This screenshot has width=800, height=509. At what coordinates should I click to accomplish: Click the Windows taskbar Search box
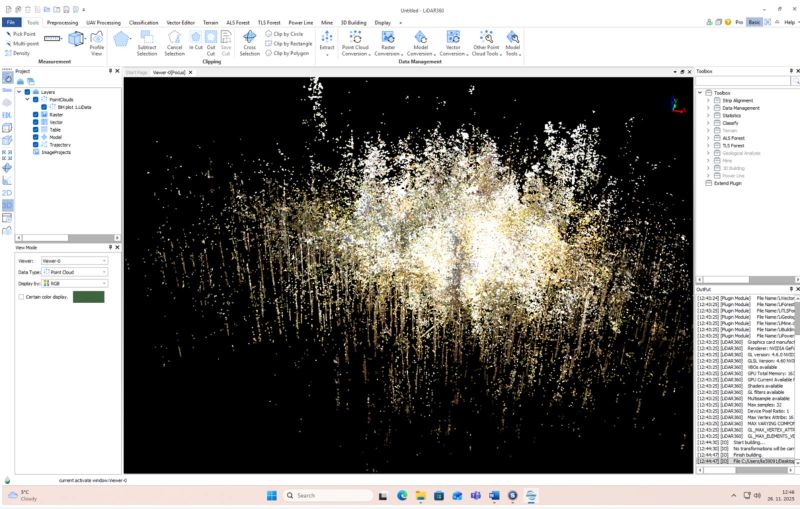[326, 495]
